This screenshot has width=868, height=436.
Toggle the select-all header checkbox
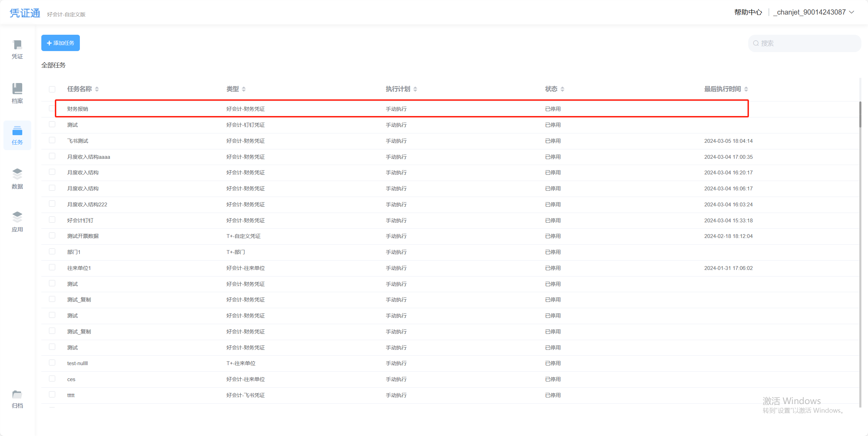tap(52, 89)
